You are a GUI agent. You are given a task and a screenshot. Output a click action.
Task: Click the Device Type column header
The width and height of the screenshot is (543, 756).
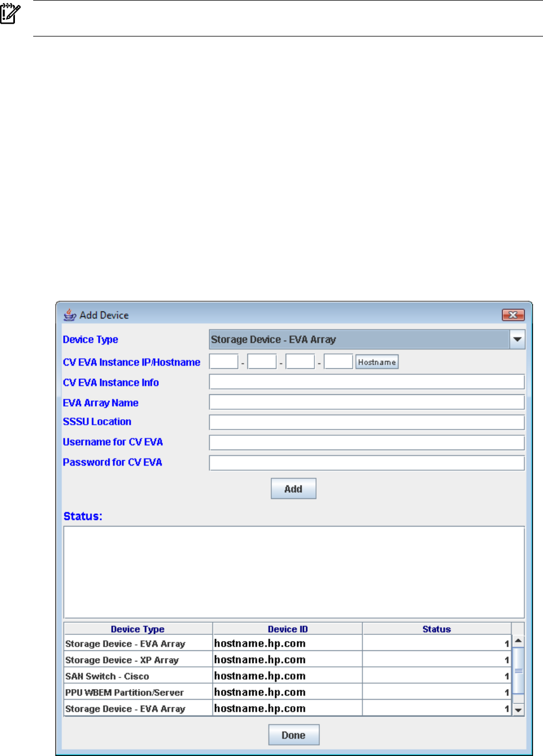pyautogui.click(x=138, y=629)
